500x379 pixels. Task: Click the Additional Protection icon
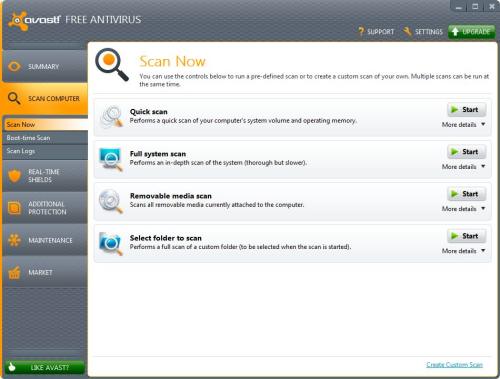point(14,208)
